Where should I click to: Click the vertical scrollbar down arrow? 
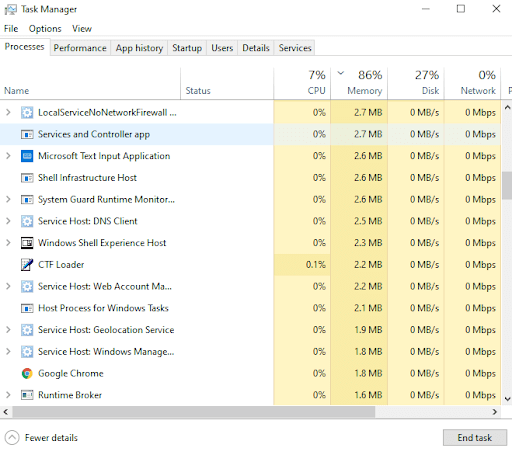click(507, 399)
